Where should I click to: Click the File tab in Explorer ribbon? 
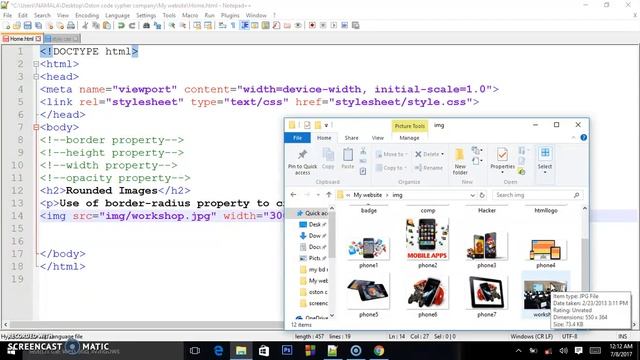[298, 138]
